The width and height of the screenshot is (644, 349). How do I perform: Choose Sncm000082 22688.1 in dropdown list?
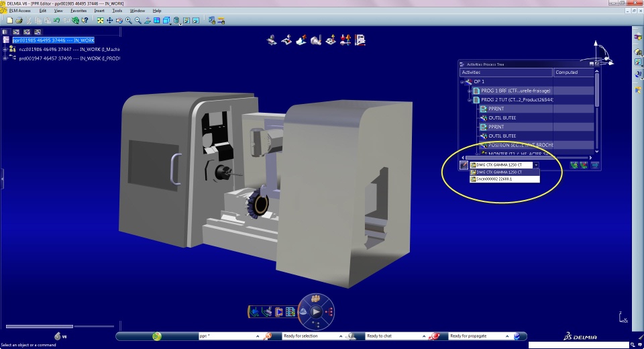click(x=504, y=179)
